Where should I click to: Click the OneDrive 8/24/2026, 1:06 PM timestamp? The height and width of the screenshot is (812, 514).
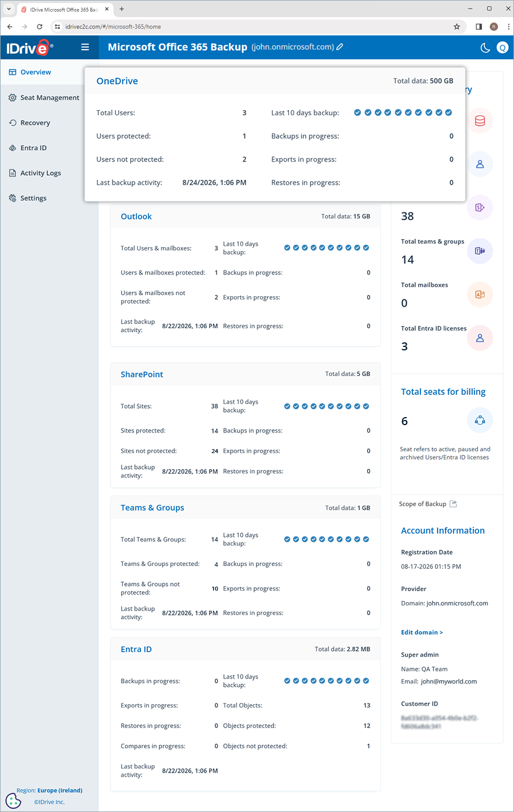point(214,183)
